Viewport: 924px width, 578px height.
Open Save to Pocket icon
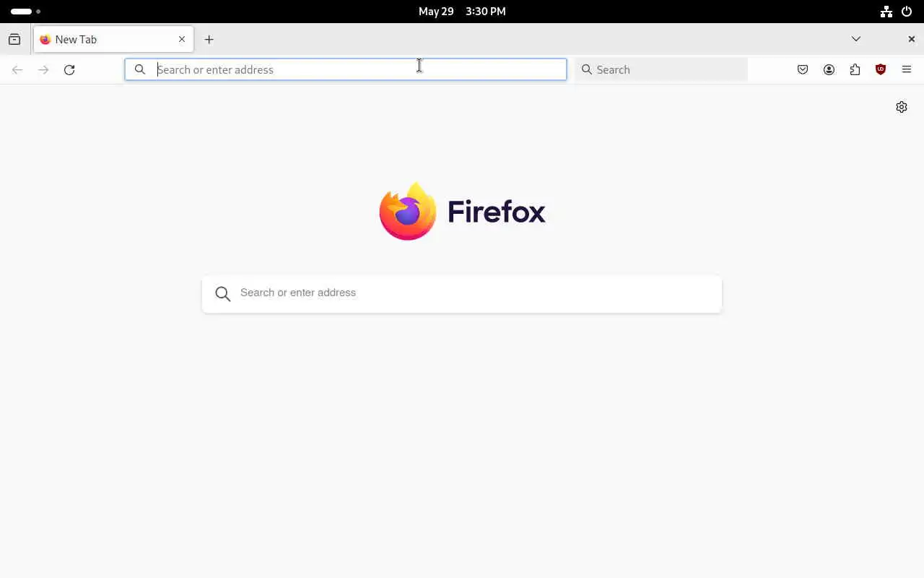click(x=803, y=70)
